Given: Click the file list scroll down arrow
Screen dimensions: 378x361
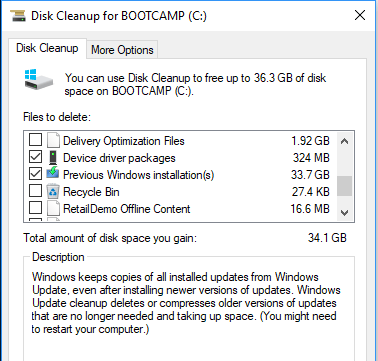Looking at the screenshot, I should click(345, 212).
